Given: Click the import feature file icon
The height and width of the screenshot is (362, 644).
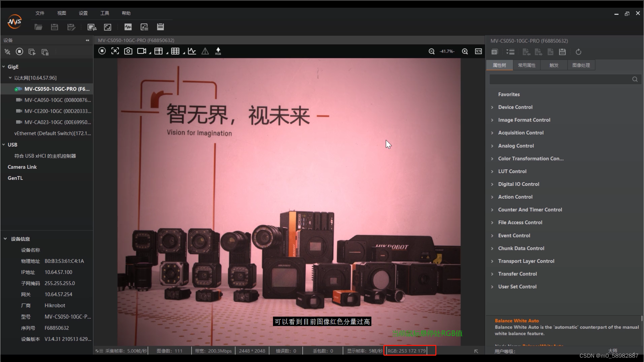Looking at the screenshot, I should pos(526,52).
